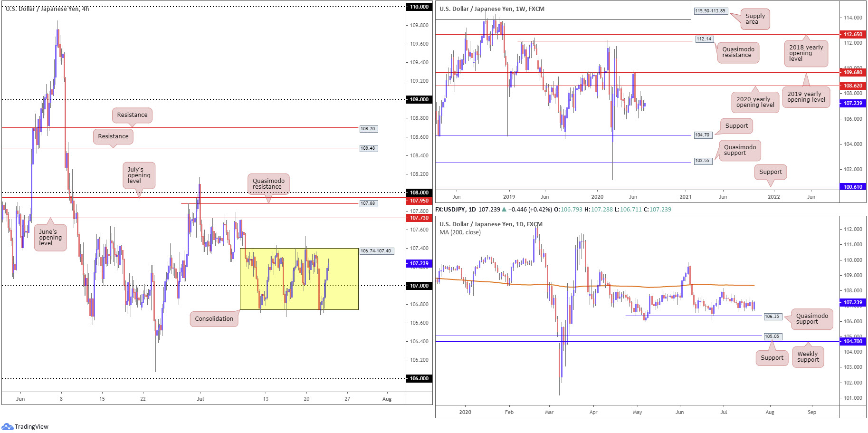
Task: Click the TradingView logo icon
Action: pyautogui.click(x=7, y=426)
